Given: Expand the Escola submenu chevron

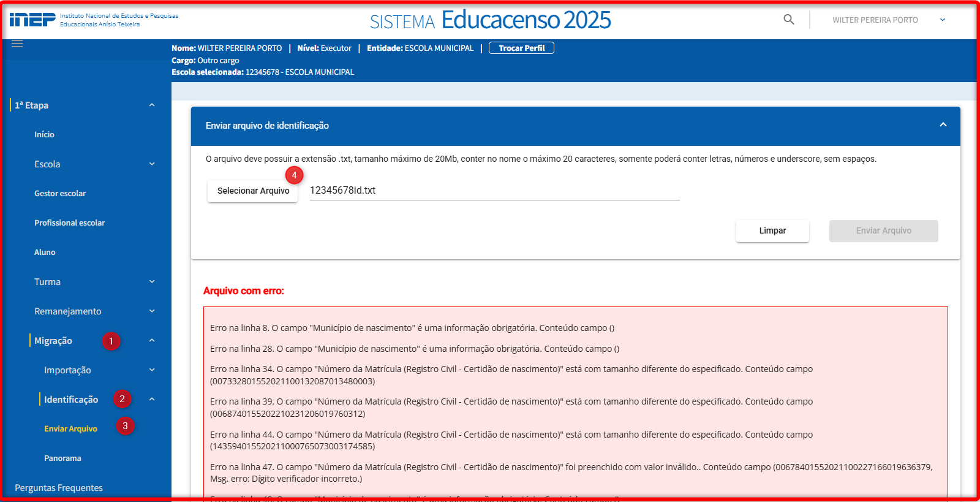Looking at the screenshot, I should (152, 164).
